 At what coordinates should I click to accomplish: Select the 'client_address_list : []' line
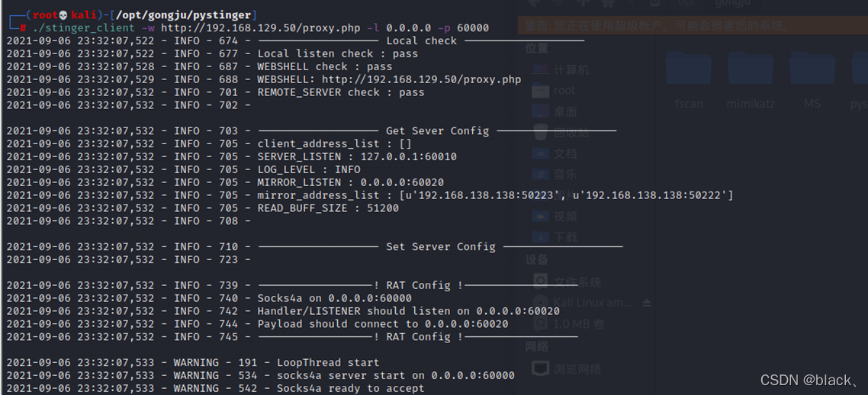point(209,144)
